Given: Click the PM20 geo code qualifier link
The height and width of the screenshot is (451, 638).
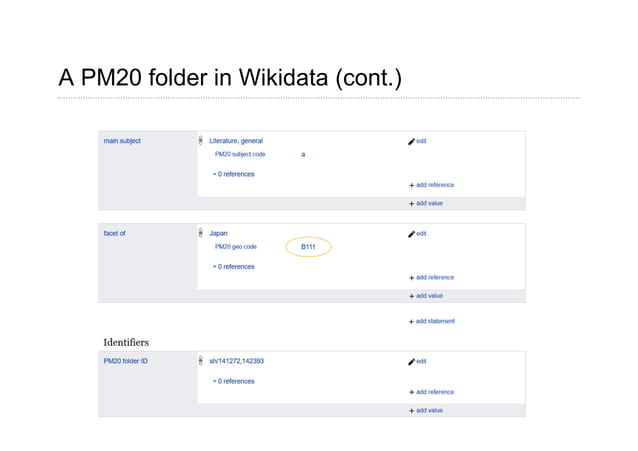Looking at the screenshot, I should (236, 246).
